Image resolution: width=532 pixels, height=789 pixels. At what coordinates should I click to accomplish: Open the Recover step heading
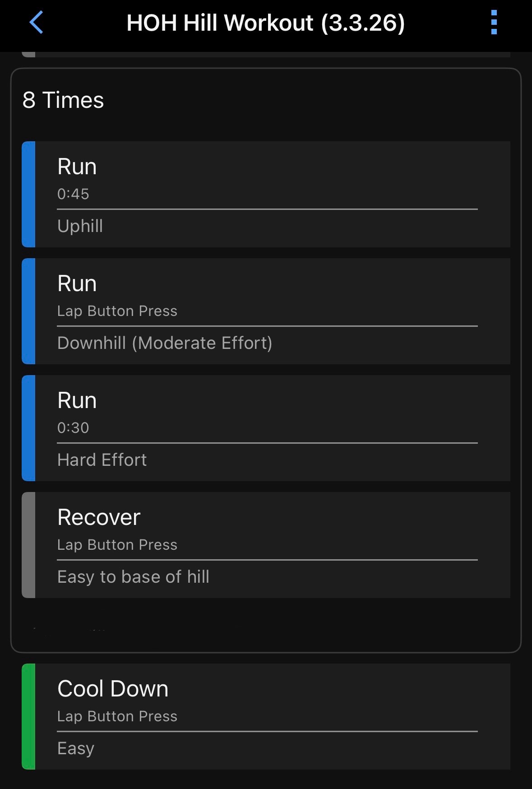(99, 518)
